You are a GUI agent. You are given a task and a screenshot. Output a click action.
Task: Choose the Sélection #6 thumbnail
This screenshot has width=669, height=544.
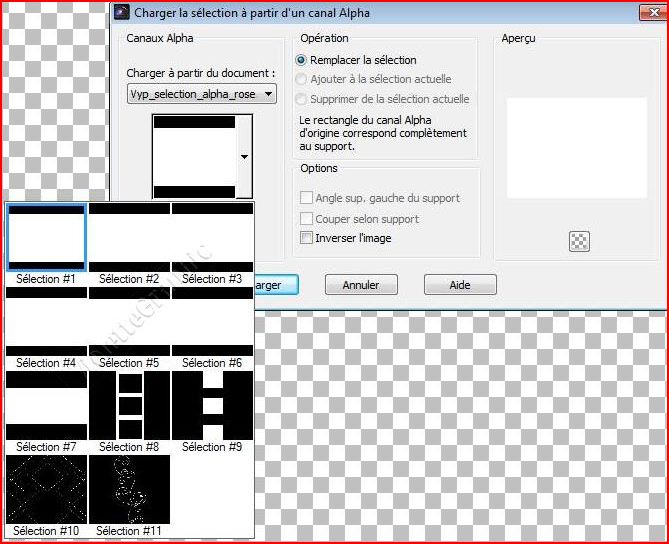[x=212, y=321]
